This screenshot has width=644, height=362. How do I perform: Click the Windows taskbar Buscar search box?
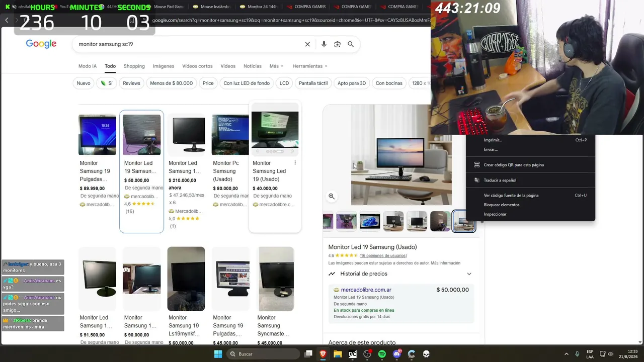[263, 354]
